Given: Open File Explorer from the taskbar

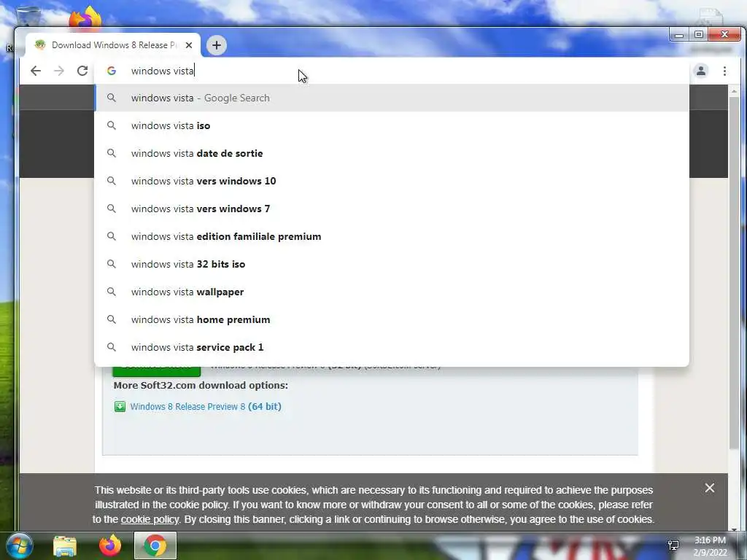Looking at the screenshot, I should click(x=65, y=545).
